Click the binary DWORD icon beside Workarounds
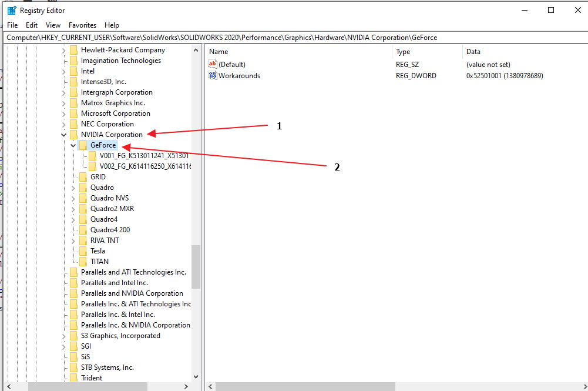The image size is (588, 391). pyautogui.click(x=211, y=75)
